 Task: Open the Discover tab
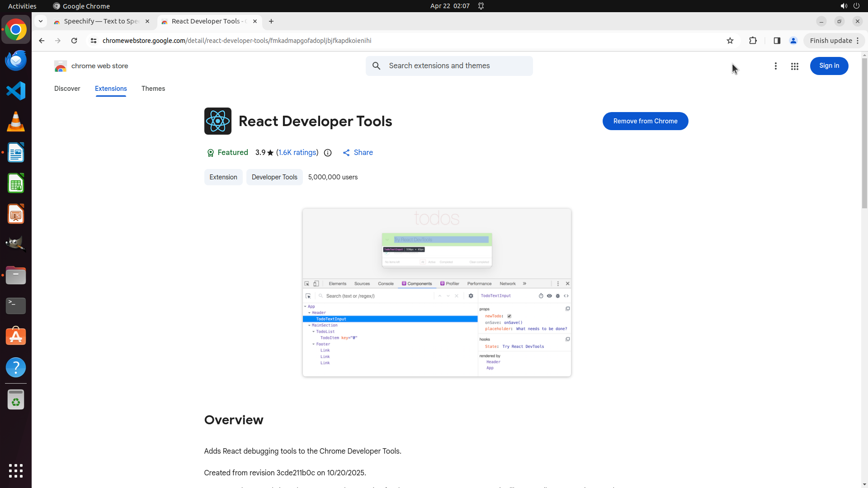[x=67, y=89]
